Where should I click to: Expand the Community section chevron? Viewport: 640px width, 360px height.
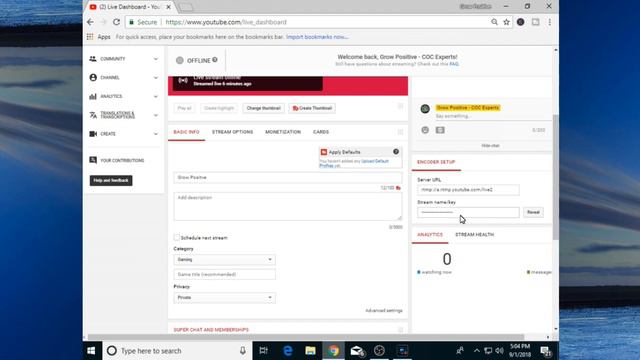click(156, 59)
